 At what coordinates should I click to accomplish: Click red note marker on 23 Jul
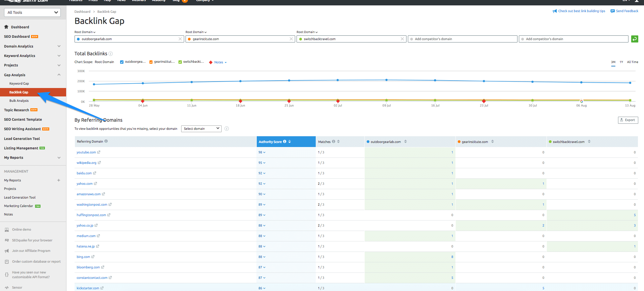tap(484, 101)
